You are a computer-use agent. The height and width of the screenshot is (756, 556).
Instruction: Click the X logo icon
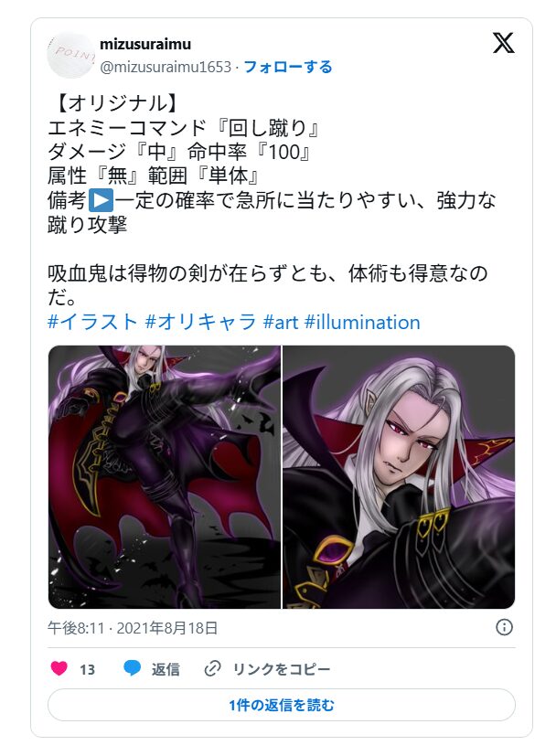click(x=504, y=43)
